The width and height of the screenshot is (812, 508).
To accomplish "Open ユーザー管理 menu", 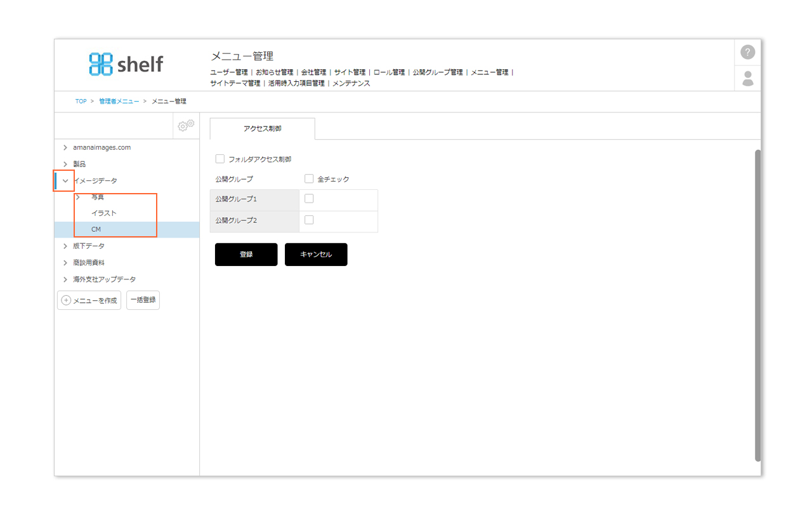I will pyautogui.click(x=229, y=72).
